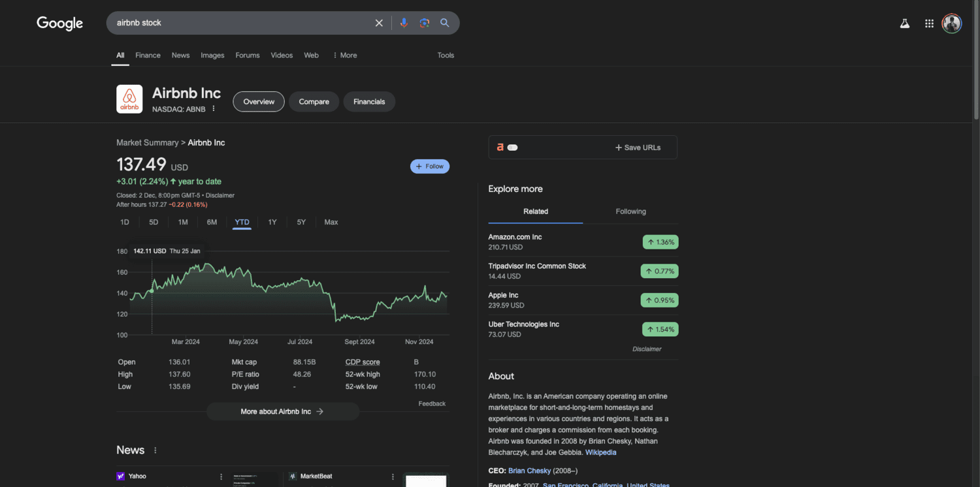The image size is (980, 487).
Task: Show the 1D chart range
Action: pyautogui.click(x=125, y=223)
